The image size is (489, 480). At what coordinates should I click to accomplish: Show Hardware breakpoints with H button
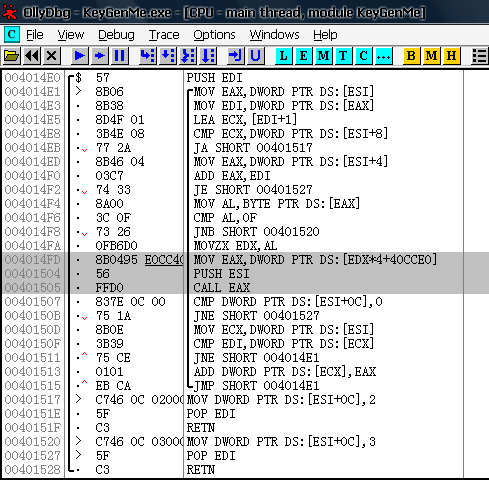(x=452, y=56)
